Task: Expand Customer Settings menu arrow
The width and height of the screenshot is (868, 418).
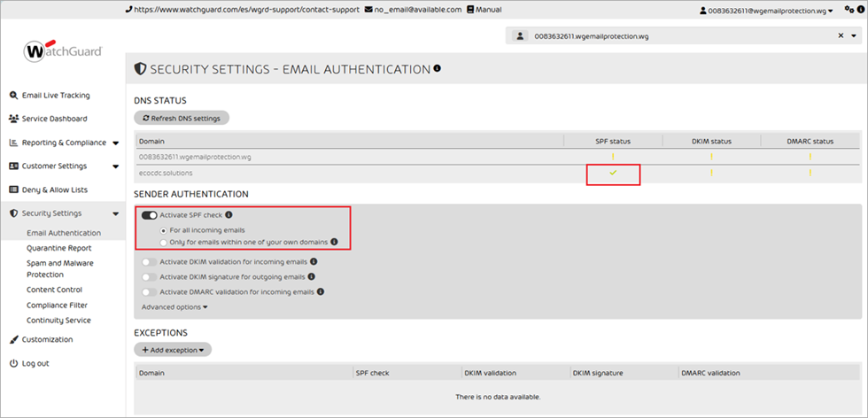Action: [x=116, y=166]
